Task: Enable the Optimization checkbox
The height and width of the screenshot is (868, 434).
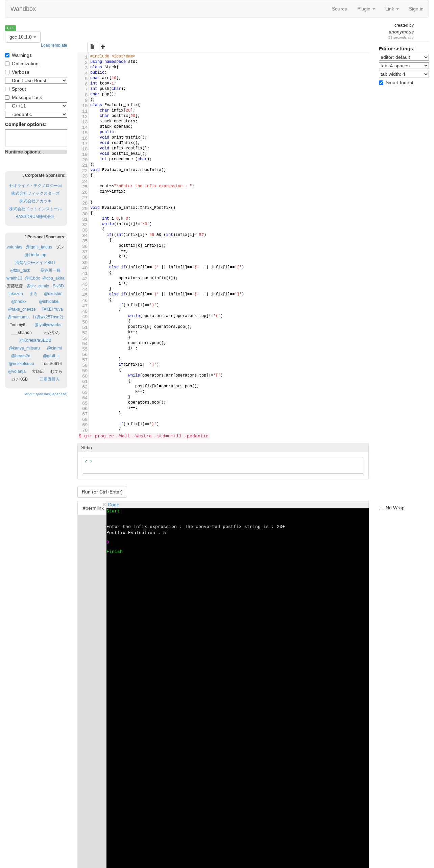Action: (x=7, y=64)
